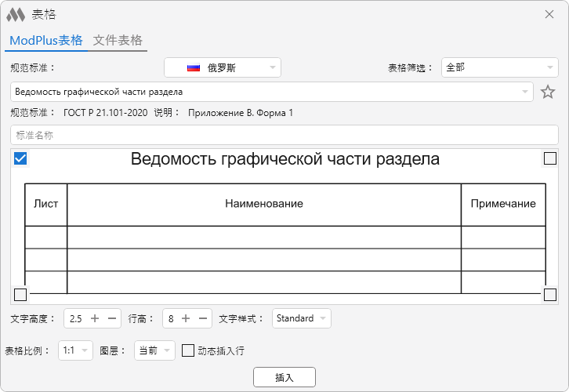Enable the top-right preview checkbox

550,159
